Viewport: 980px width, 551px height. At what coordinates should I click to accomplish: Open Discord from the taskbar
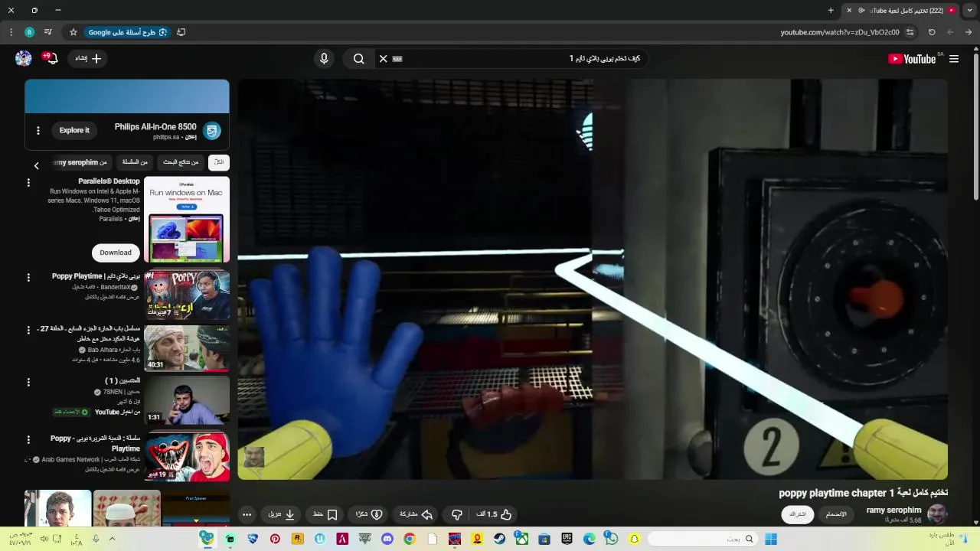[x=387, y=539]
